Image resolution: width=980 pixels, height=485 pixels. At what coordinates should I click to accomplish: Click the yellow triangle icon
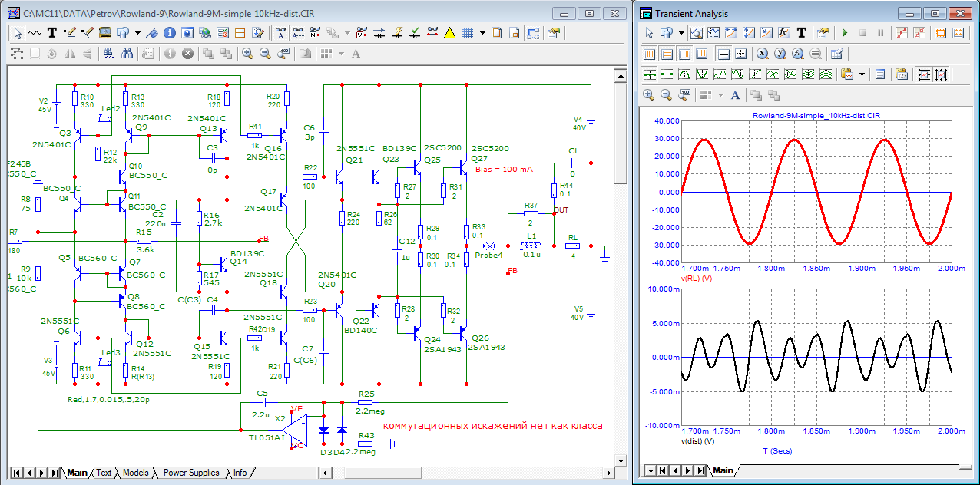click(449, 33)
